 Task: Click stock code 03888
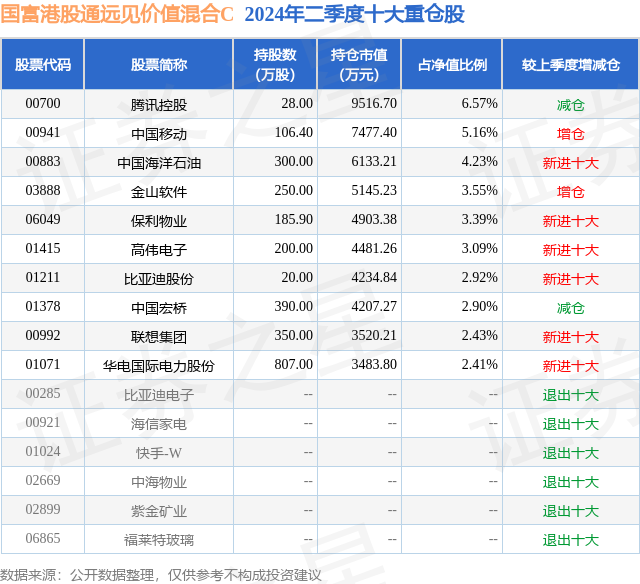pos(43,191)
